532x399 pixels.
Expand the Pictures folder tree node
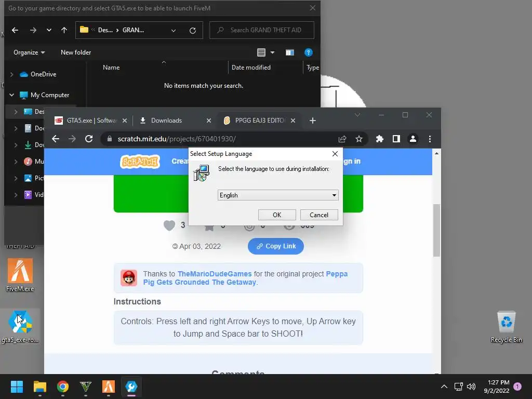coord(16,178)
